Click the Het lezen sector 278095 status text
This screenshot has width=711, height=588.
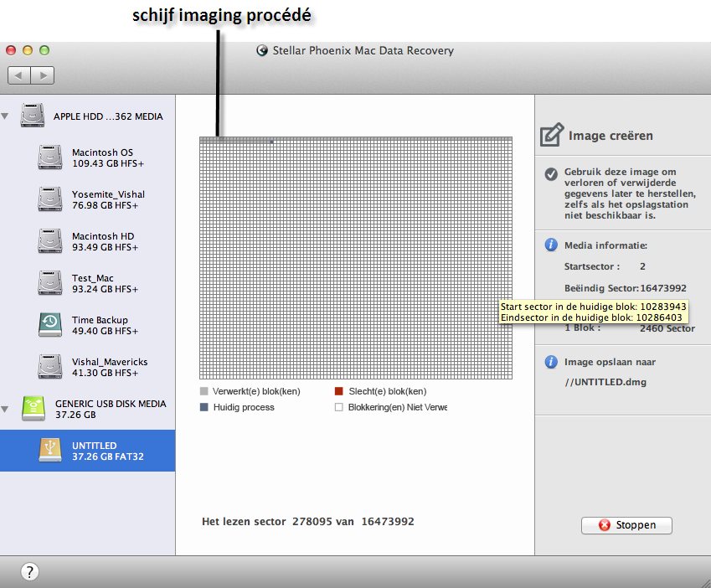click(308, 521)
